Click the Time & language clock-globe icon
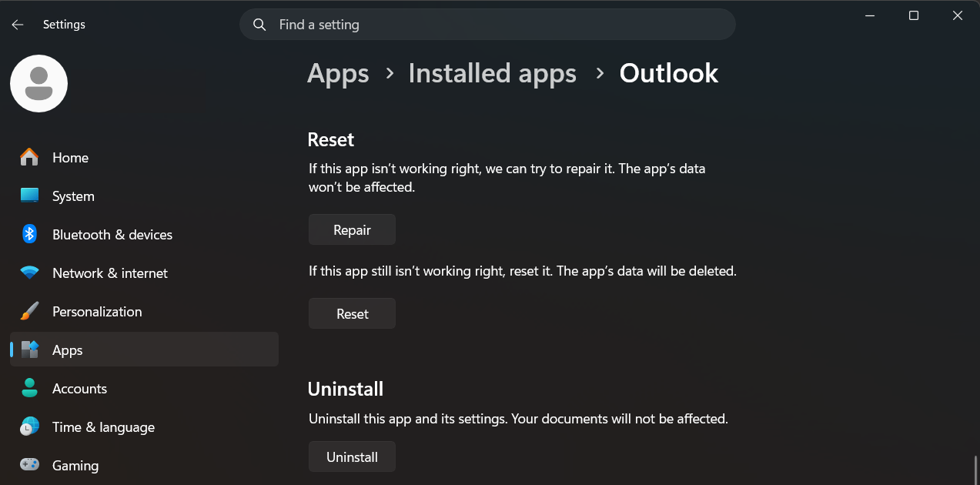Image resolution: width=980 pixels, height=485 pixels. point(29,426)
